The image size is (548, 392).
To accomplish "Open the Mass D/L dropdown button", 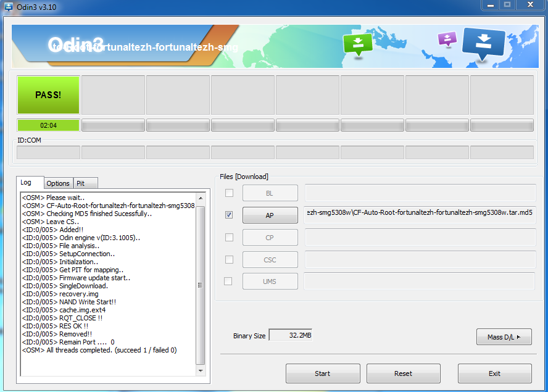I will (504, 336).
